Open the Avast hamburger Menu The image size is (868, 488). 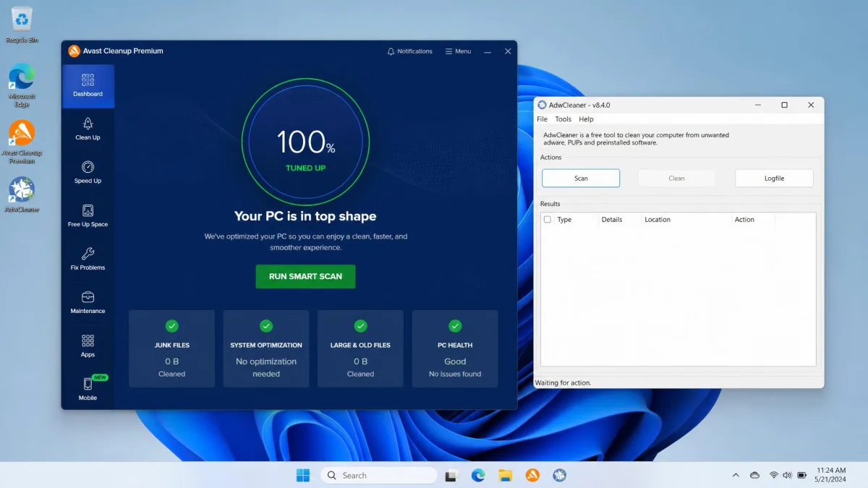(x=458, y=51)
